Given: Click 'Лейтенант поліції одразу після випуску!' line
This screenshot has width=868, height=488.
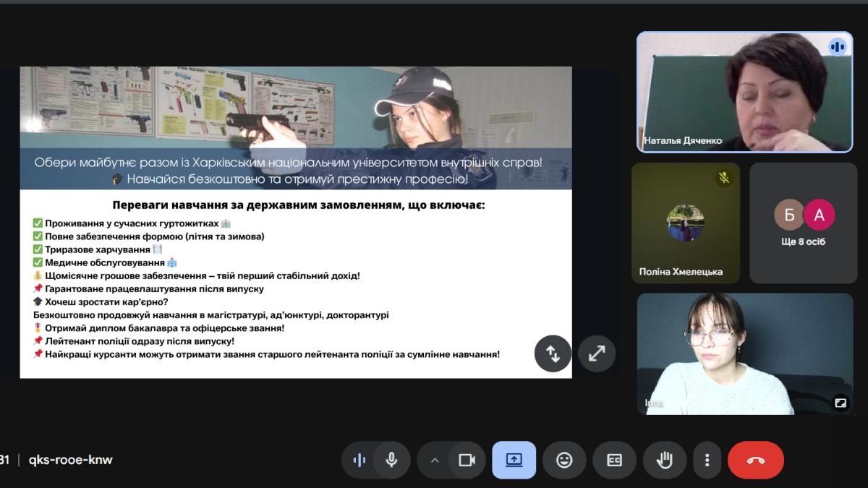Looking at the screenshot, I should click(134, 341).
